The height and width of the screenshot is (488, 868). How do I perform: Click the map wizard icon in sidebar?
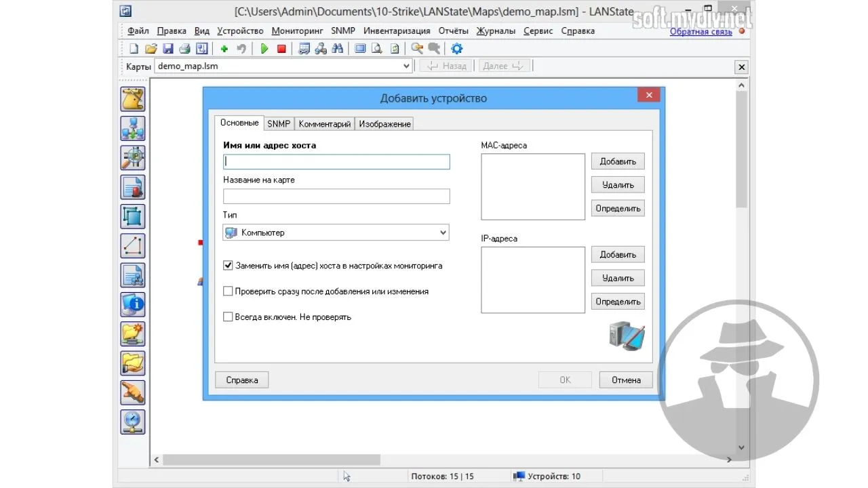[x=133, y=99]
